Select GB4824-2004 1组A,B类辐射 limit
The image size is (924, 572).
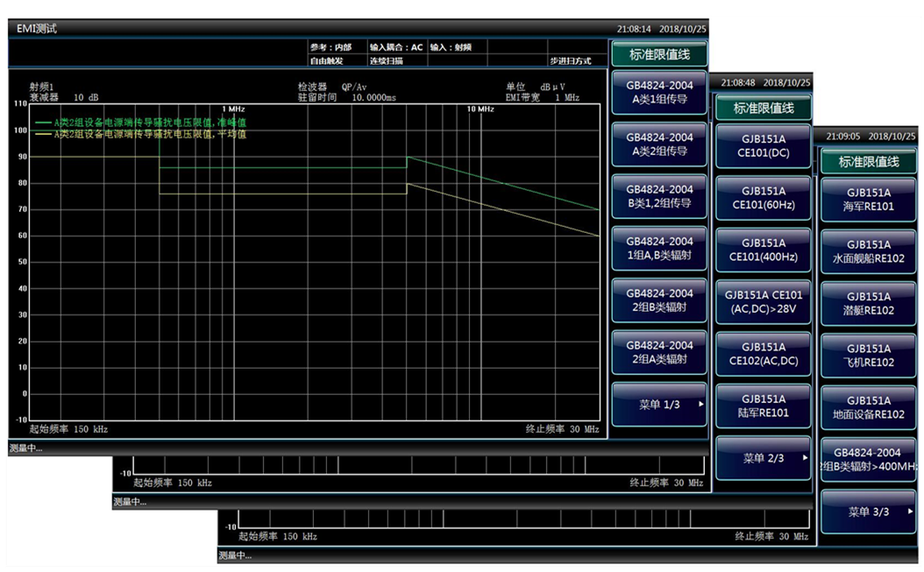coord(659,248)
